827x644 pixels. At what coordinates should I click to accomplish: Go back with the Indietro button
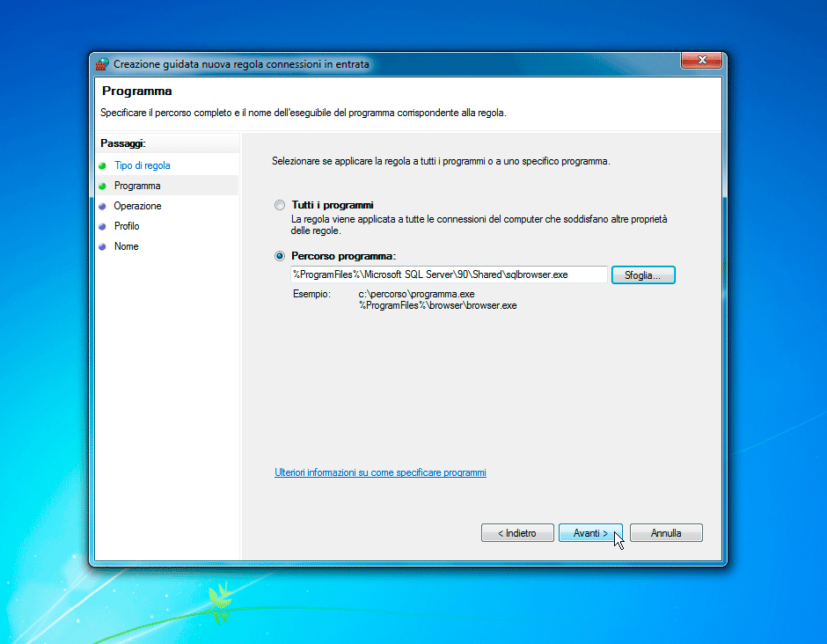tap(517, 533)
